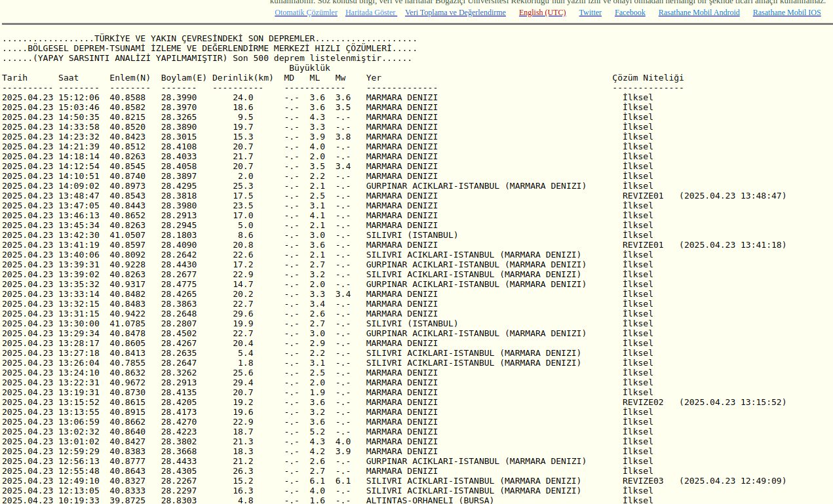Open the Otomatik Çözümler link
The image size is (833, 504).
306,12
